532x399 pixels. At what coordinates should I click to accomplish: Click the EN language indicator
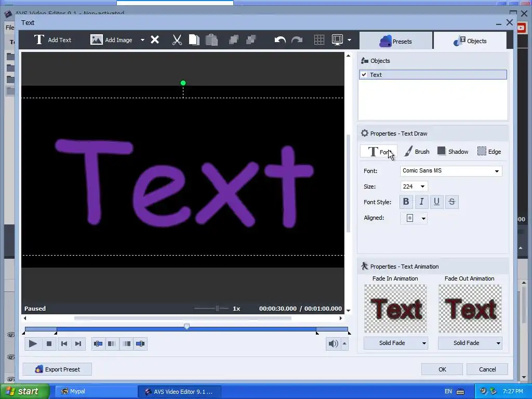click(448, 391)
